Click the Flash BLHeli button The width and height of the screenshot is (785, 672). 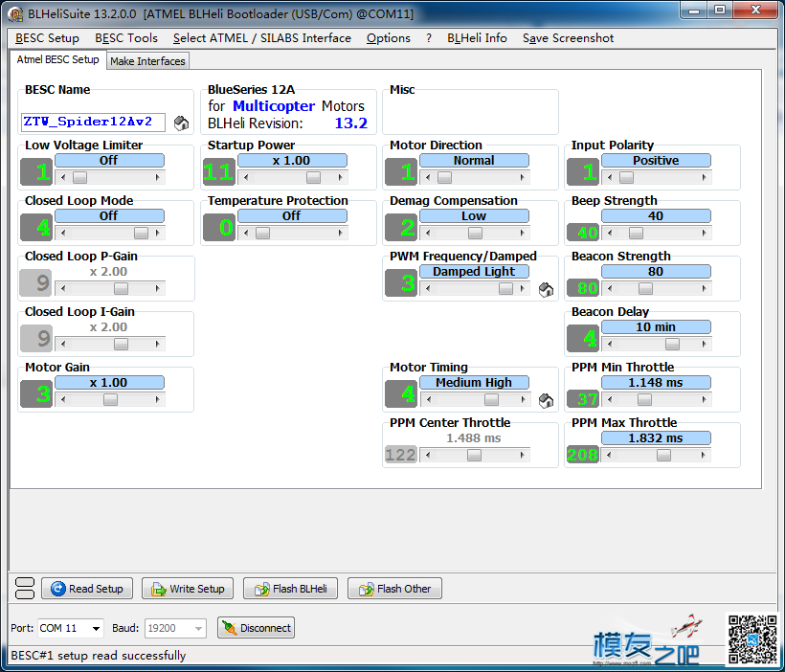[290, 589]
